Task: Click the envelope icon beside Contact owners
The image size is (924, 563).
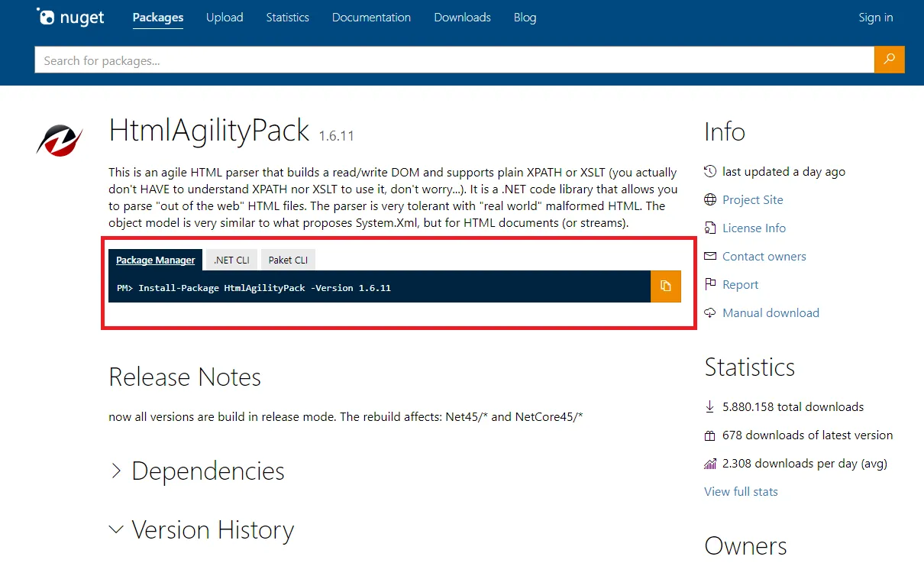Action: (710, 257)
